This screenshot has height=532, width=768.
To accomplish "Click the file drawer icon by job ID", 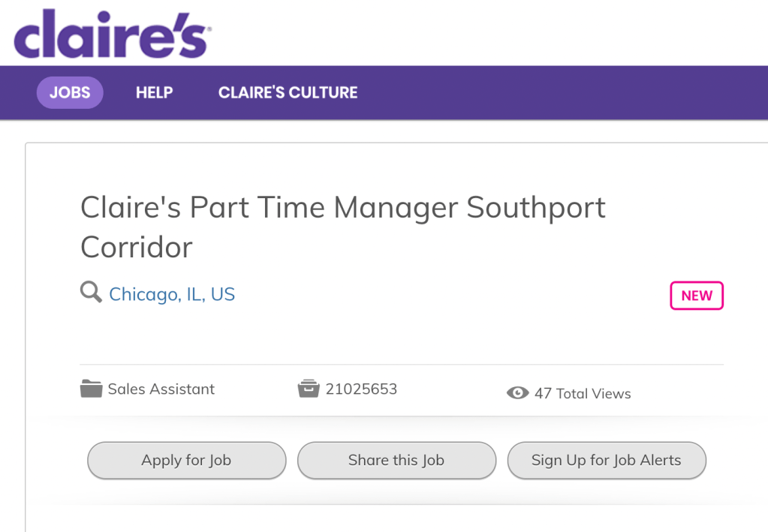I will [309, 389].
